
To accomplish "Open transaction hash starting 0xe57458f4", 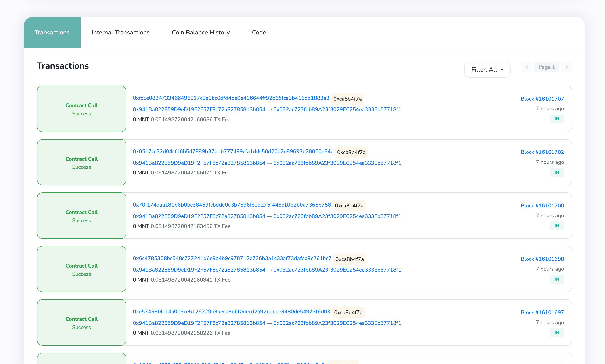I will 231,312.
